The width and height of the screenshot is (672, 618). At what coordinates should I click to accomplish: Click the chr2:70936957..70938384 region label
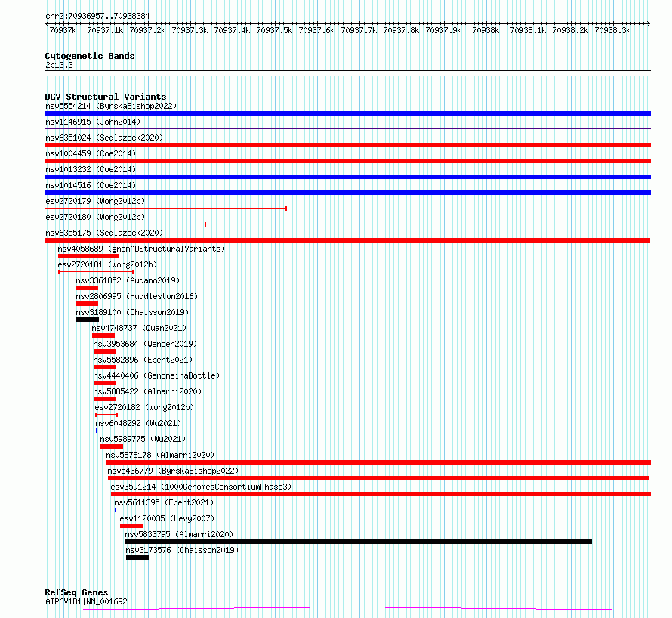click(x=97, y=17)
